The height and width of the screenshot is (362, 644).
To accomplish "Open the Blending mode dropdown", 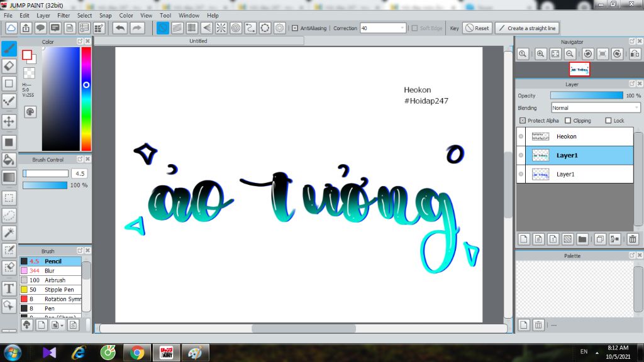I will tap(596, 107).
